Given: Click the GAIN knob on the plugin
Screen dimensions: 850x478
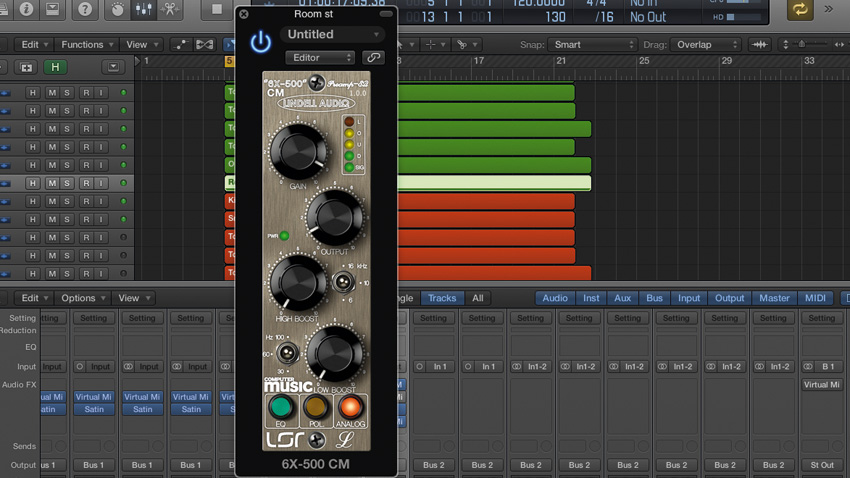Looking at the screenshot, I should pyautogui.click(x=298, y=151).
